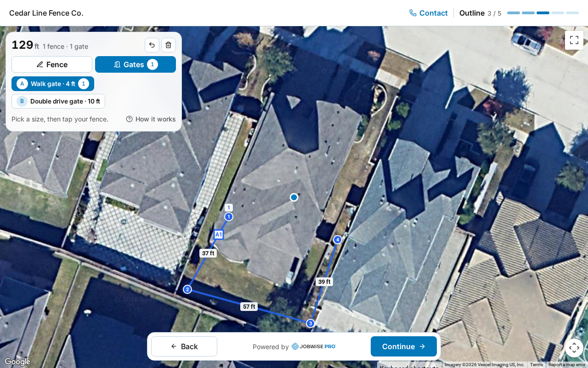Go Back to previous step
588x368 pixels.
pyautogui.click(x=184, y=346)
